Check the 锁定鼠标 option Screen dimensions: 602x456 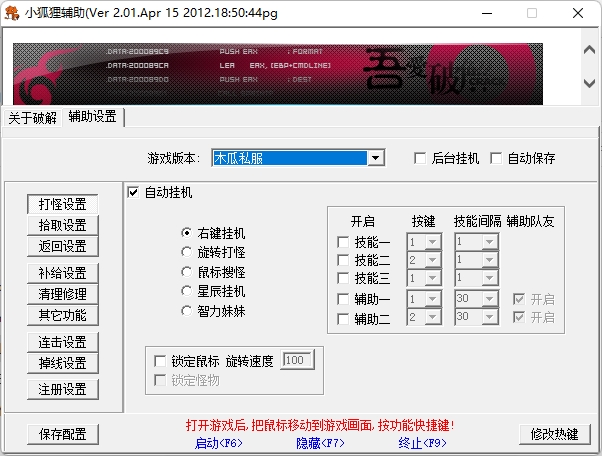pos(160,360)
